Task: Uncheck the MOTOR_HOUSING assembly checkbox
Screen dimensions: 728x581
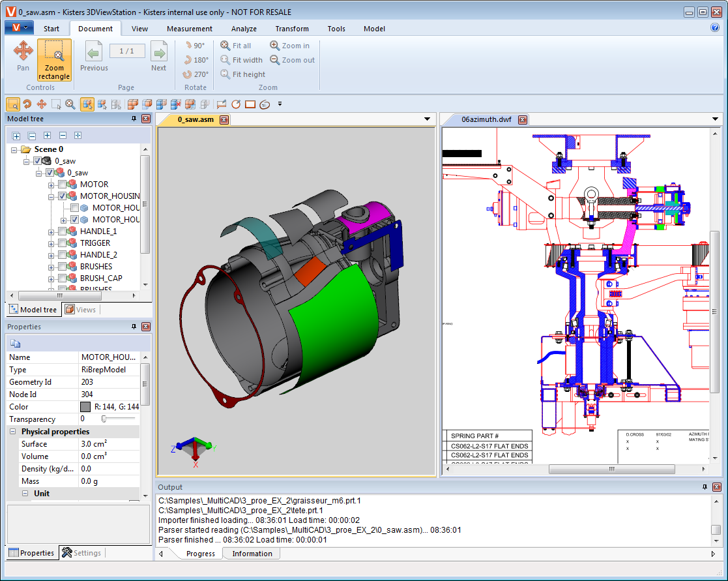Action: (x=63, y=196)
